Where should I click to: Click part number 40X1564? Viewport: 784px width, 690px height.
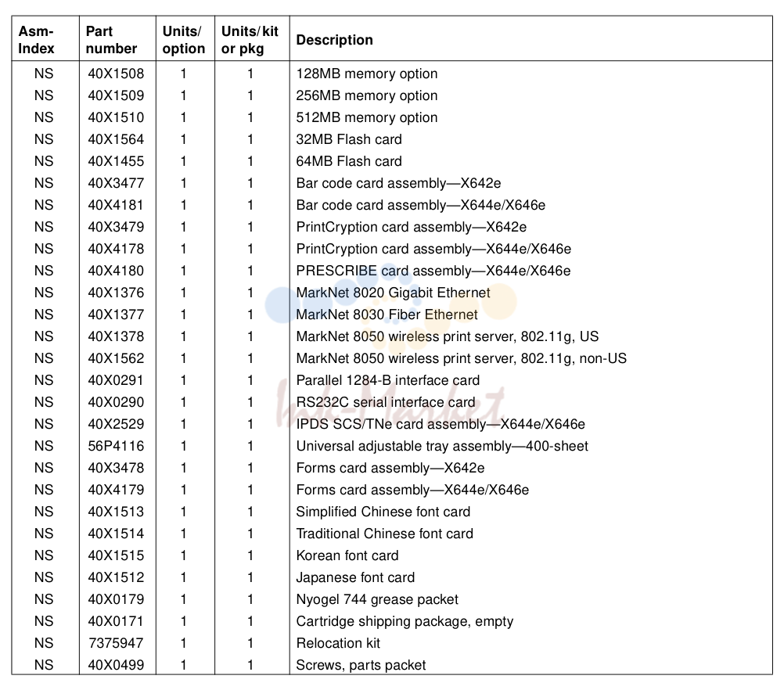pyautogui.click(x=116, y=139)
